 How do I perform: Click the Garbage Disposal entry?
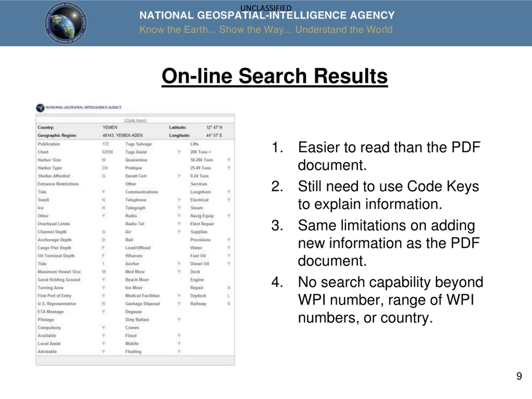pyautogui.click(x=142, y=304)
